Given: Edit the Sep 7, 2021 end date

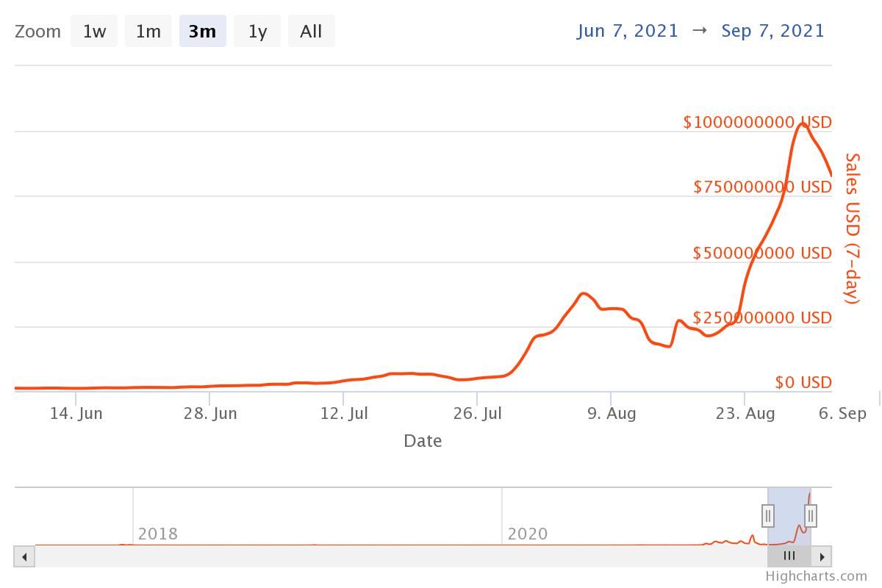Looking at the screenshot, I should [773, 31].
